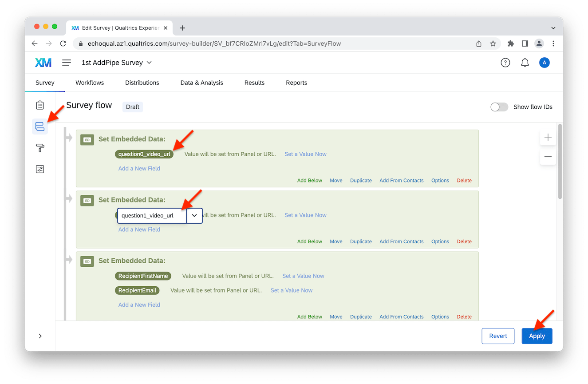Zoom in using the plus control

tap(548, 137)
